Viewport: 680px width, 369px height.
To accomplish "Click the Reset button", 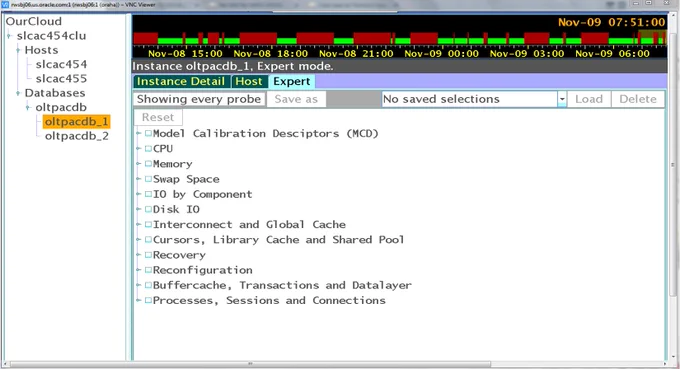I will 158,118.
